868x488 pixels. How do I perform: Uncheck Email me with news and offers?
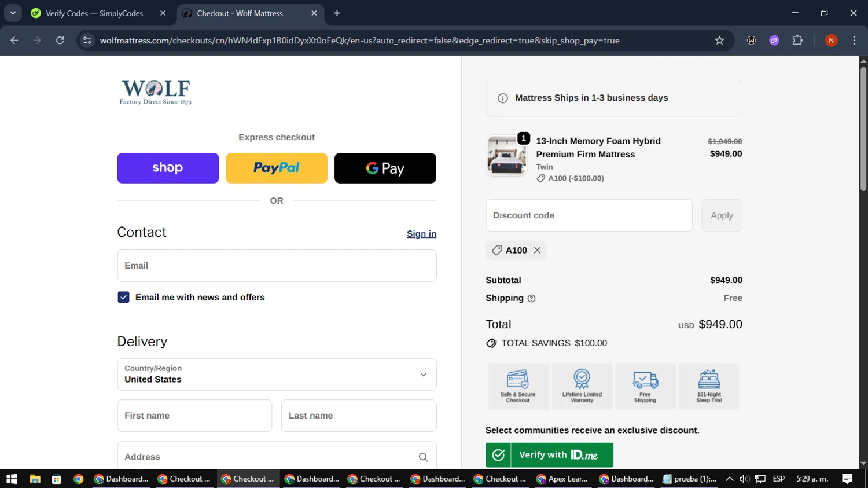click(123, 297)
